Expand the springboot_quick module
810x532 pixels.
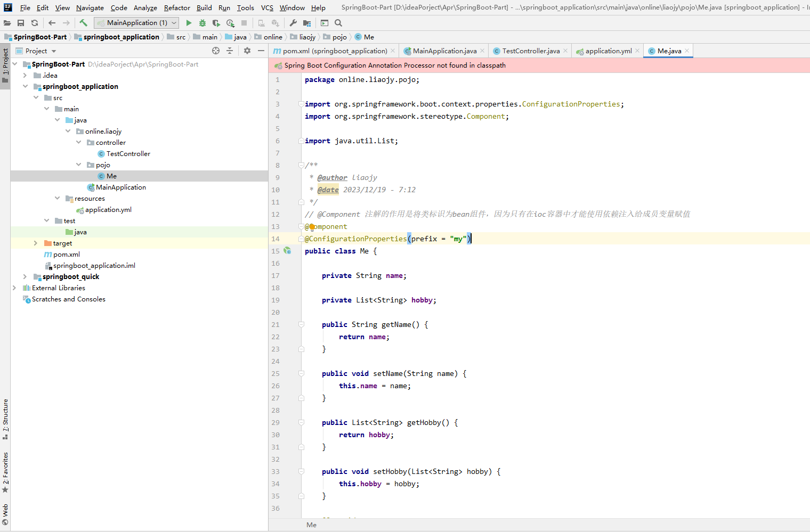click(25, 276)
